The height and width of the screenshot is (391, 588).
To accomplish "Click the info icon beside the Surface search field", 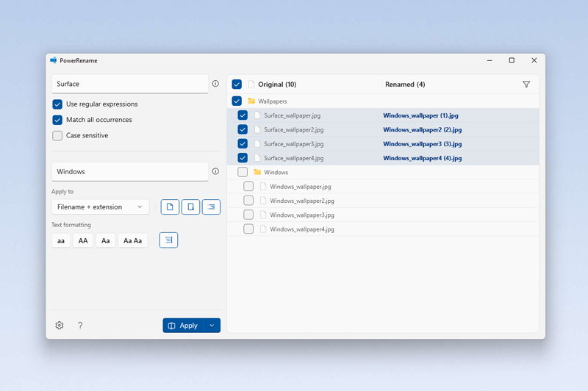I will pyautogui.click(x=215, y=84).
